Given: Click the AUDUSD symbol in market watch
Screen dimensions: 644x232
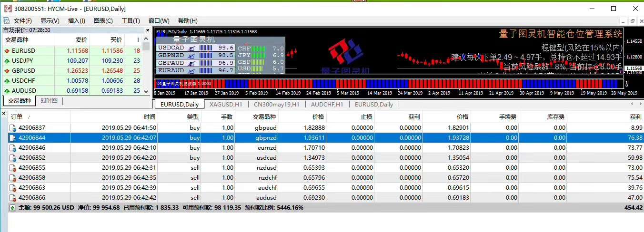Looking at the screenshot, I should (x=24, y=91).
